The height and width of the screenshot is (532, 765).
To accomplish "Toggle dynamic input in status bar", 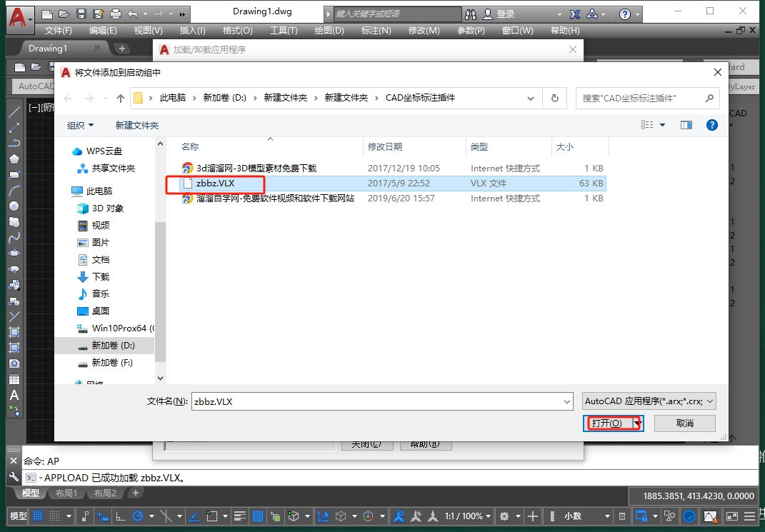I will [x=102, y=516].
